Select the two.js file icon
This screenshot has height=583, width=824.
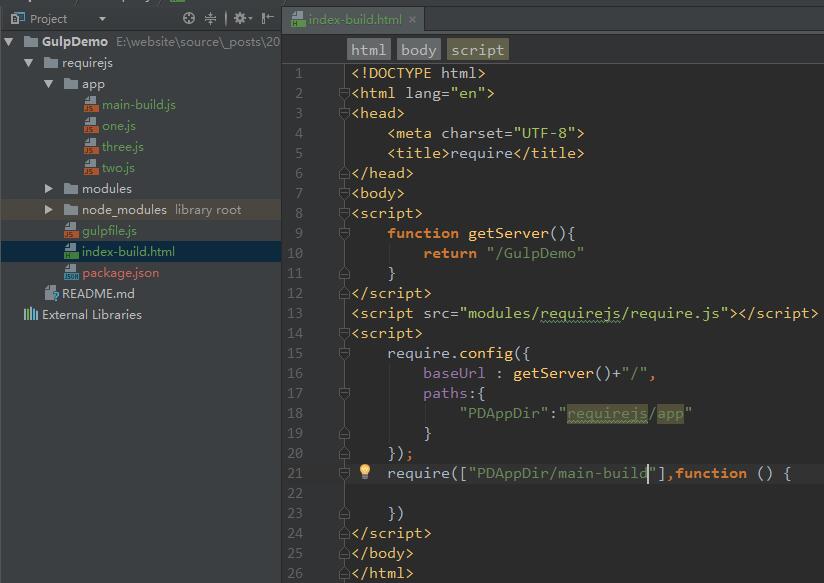click(91, 167)
